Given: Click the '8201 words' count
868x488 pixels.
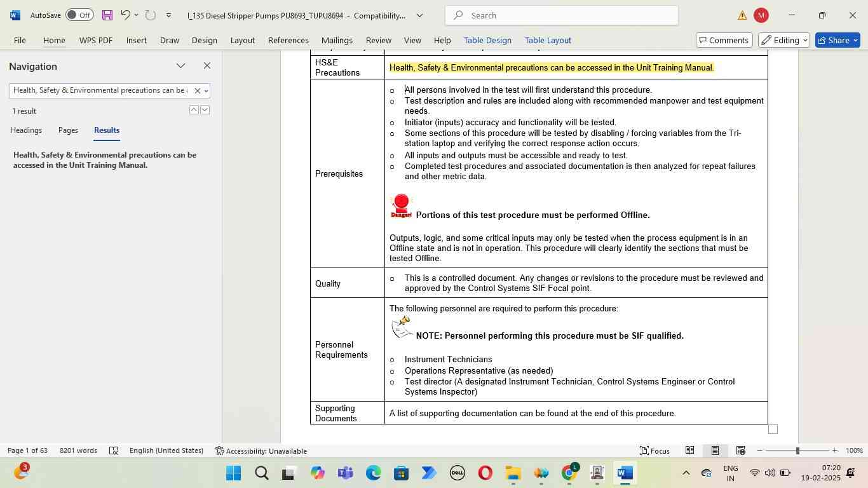Looking at the screenshot, I should [78, 451].
